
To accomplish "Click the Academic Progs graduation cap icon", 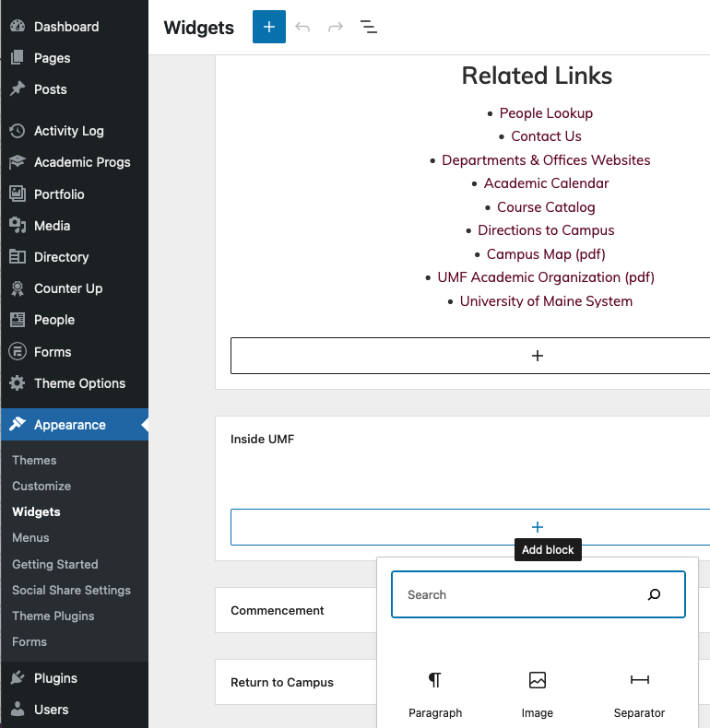I will [18, 162].
